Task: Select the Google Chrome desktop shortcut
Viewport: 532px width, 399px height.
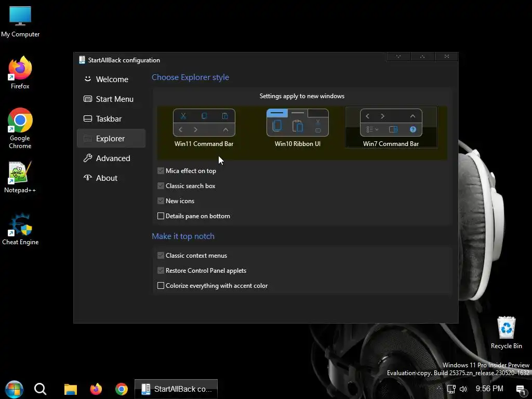Action: point(20,128)
